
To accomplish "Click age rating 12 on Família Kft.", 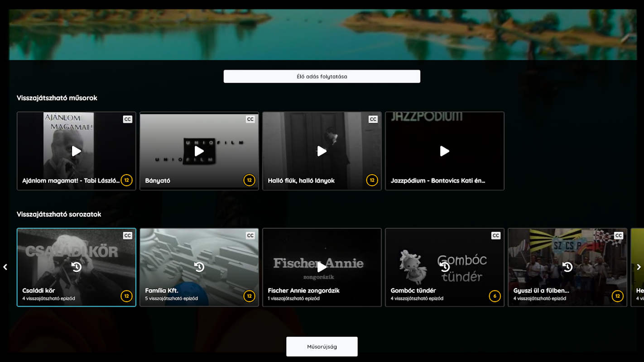I will [x=249, y=296].
